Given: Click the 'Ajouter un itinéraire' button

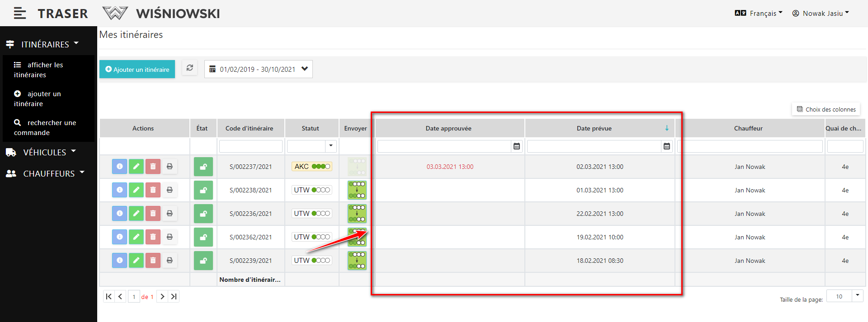Looking at the screenshot, I should [137, 70].
